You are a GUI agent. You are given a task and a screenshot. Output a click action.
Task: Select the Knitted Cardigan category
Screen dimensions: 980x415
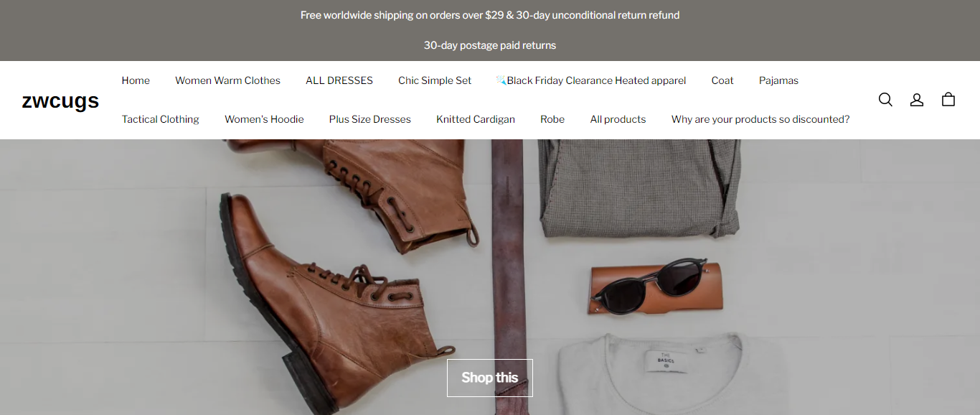(x=476, y=119)
